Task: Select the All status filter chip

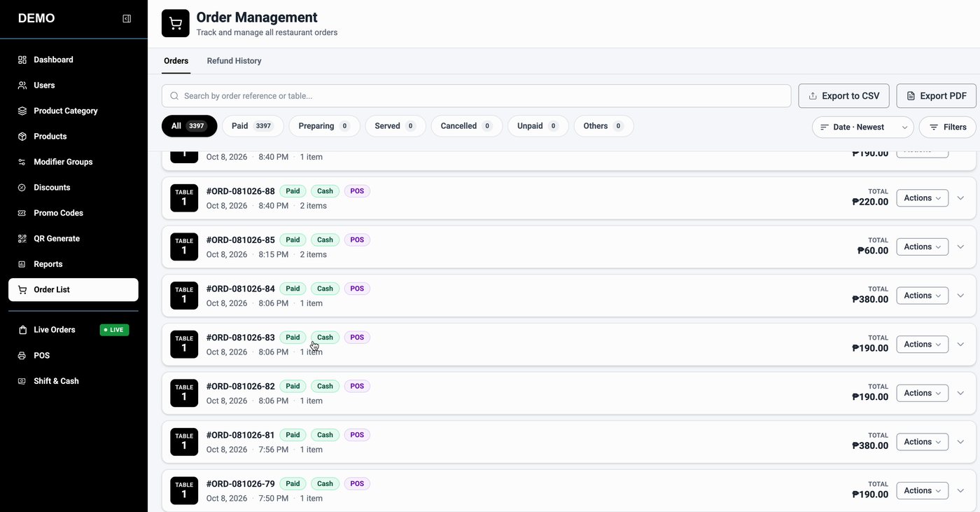Action: click(189, 126)
